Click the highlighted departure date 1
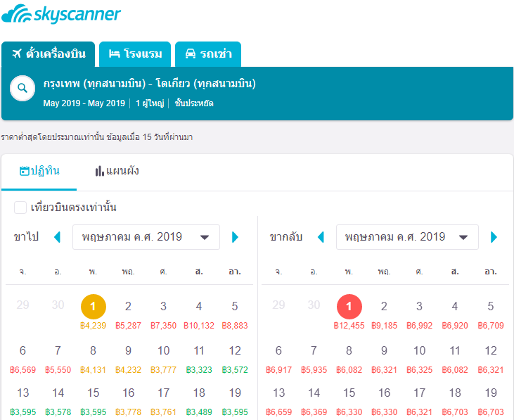 coord(93,307)
